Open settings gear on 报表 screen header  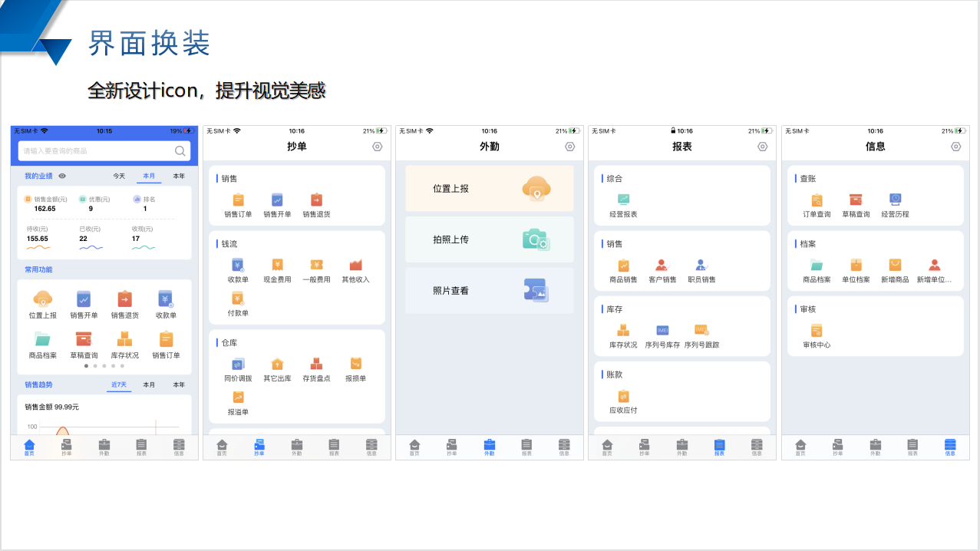tap(762, 147)
